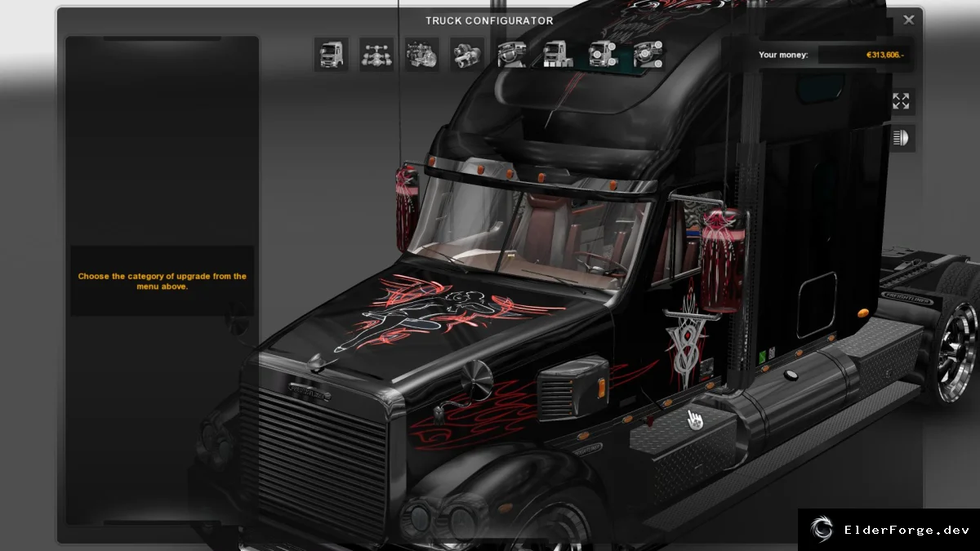Click the Truck Configurator title text
Image resolution: width=980 pixels, height=551 pixels.
pyautogui.click(x=489, y=20)
